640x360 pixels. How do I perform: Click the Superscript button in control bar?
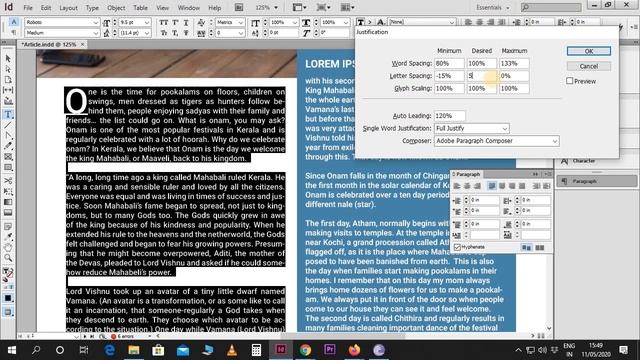coord(175,22)
